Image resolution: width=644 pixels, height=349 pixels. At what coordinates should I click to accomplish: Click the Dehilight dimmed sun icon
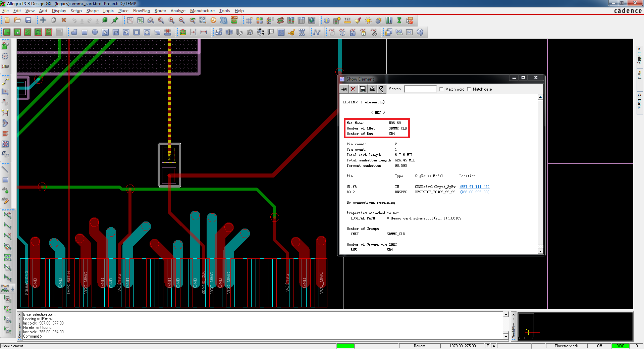pyautogui.click(x=379, y=20)
